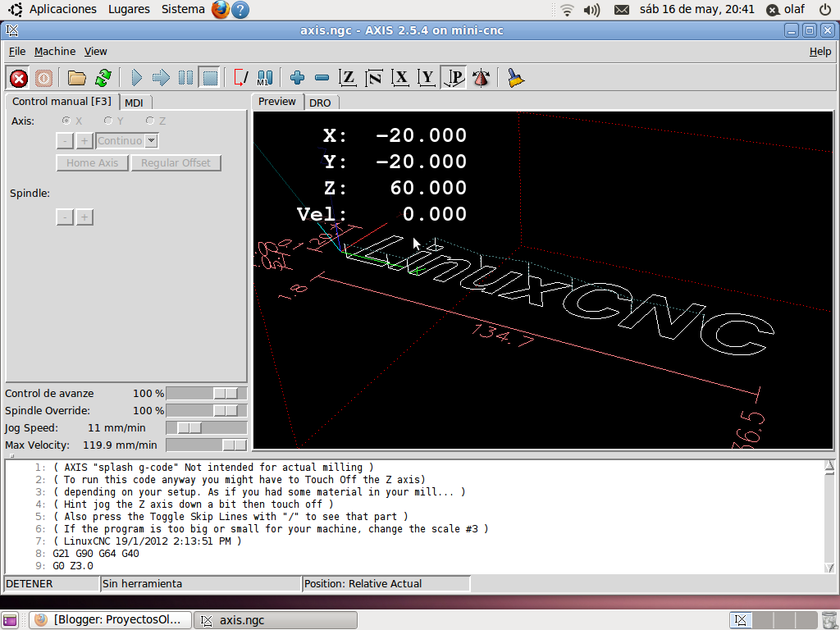Open the Aplicaciones menu in top panel
Screen dimensions: 840x630
62,9
